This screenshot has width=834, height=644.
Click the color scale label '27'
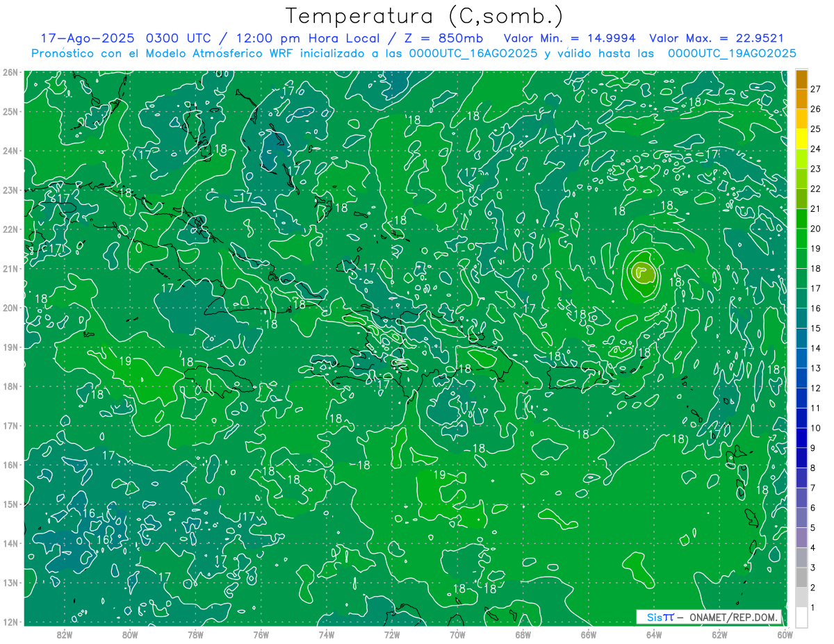(x=815, y=89)
